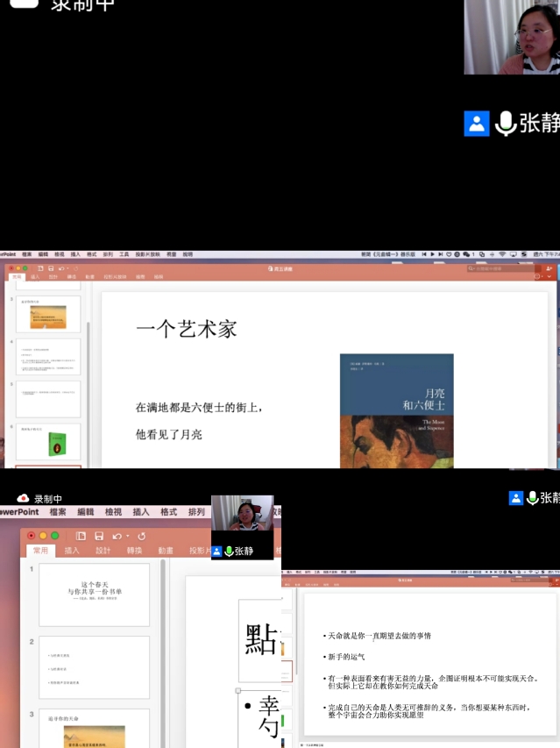Click the slide title text 一个艺术家

(186, 328)
